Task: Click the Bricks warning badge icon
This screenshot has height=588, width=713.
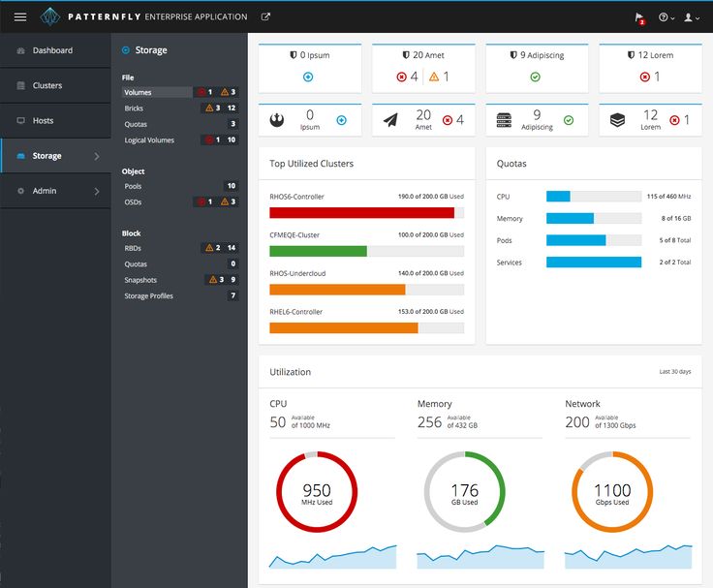Action: [x=209, y=108]
